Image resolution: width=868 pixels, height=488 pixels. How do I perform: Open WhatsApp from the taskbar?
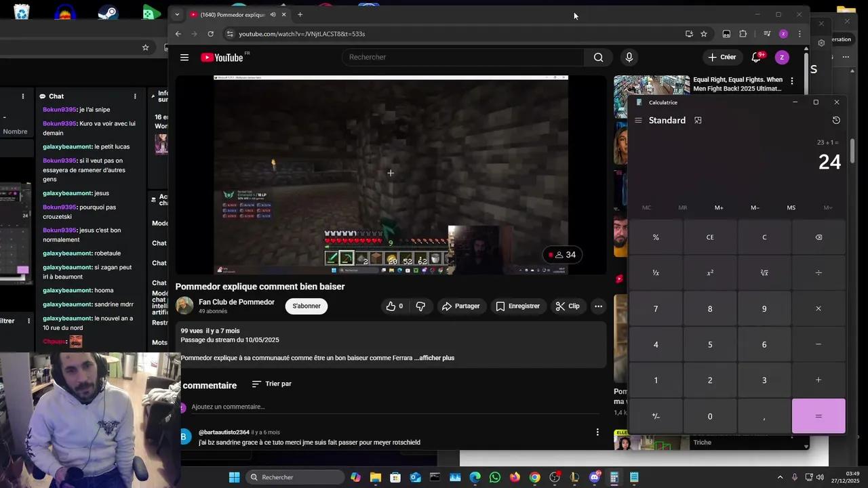pos(495,477)
